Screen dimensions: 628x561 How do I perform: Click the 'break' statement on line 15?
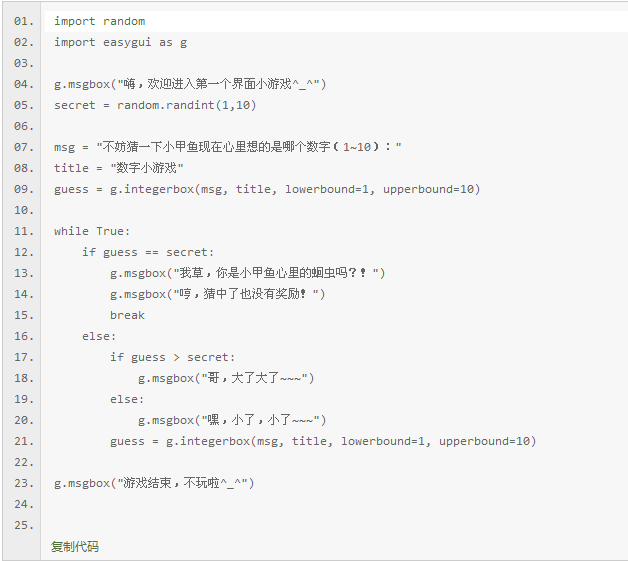click(127, 315)
